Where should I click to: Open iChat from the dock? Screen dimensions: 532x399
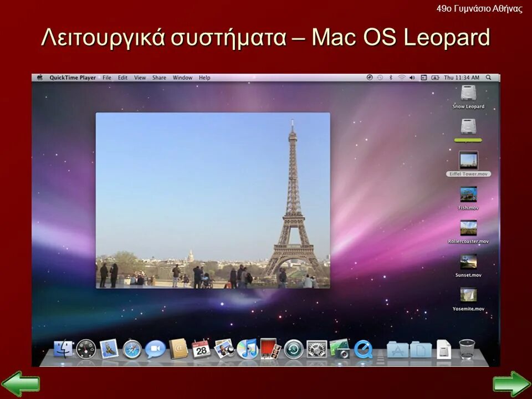[x=155, y=349]
